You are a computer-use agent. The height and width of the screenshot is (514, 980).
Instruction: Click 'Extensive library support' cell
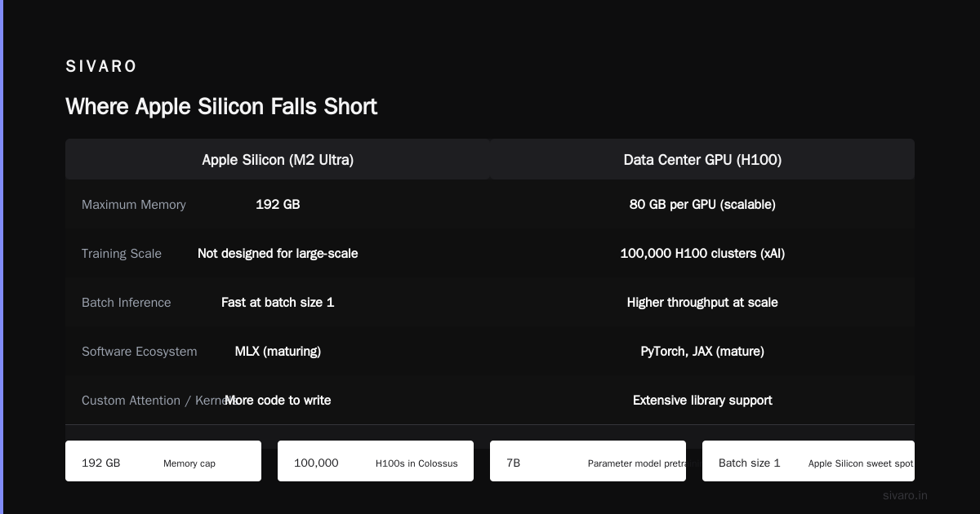coord(702,401)
